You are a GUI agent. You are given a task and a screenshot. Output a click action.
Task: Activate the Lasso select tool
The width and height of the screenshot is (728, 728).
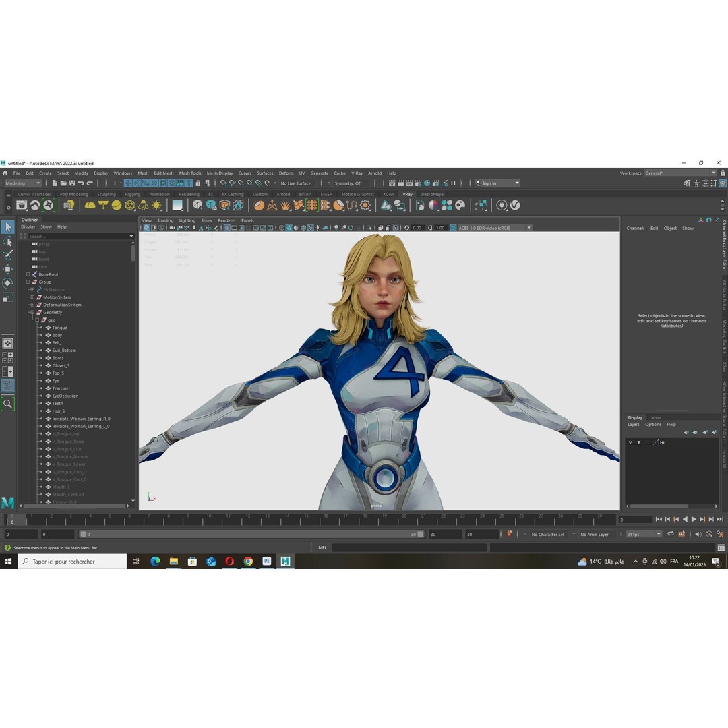coord(8,241)
